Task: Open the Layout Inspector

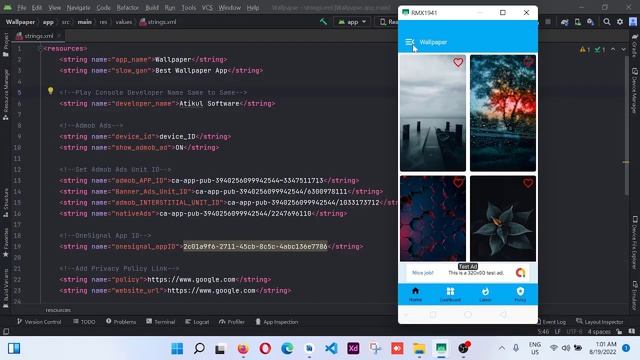Action: point(599,322)
